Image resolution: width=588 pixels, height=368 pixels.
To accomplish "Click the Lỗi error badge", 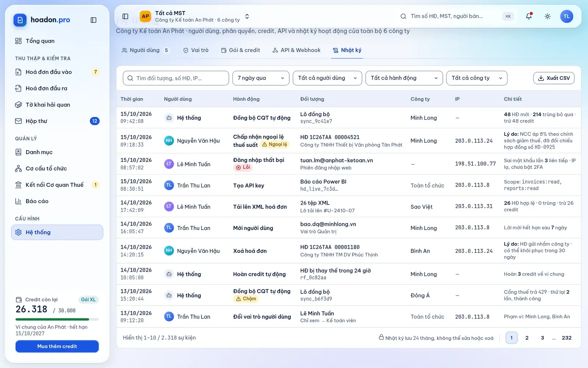I will click(x=243, y=167).
